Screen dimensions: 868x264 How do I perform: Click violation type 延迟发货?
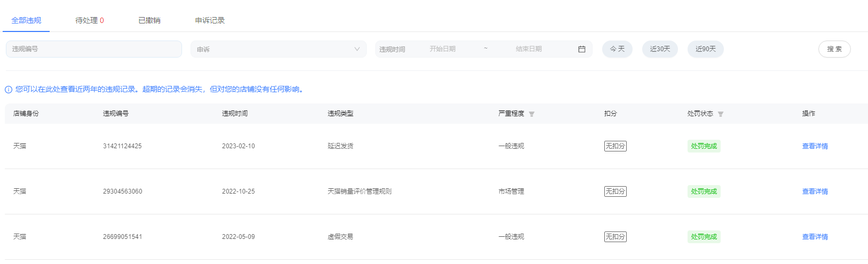[x=341, y=146]
